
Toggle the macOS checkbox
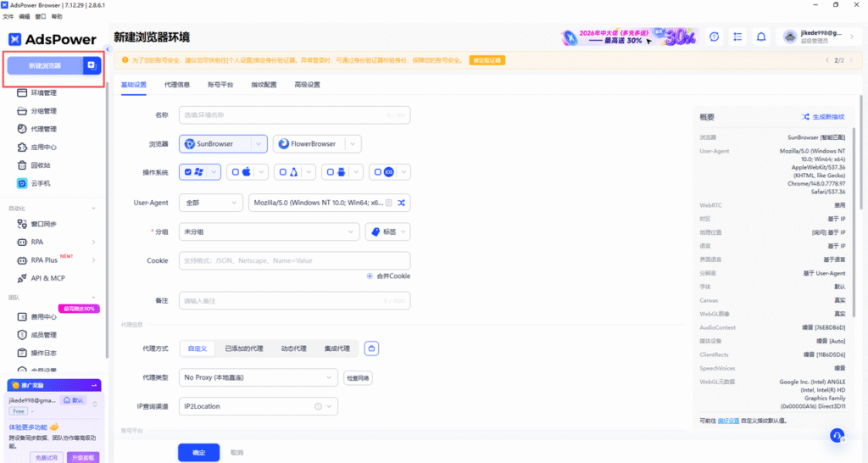click(236, 172)
